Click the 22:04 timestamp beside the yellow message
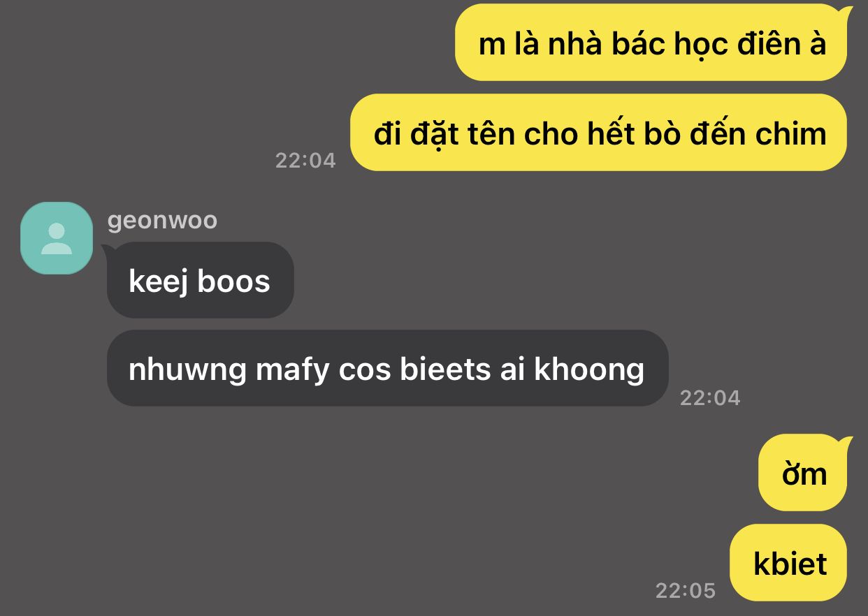Viewport: 868px width, 616px height. pyautogui.click(x=305, y=160)
